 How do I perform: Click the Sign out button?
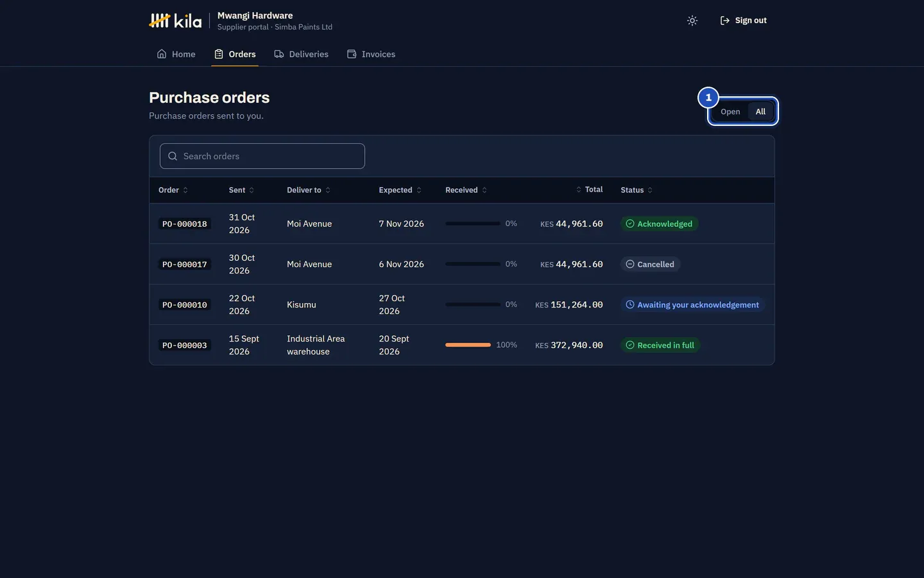(x=743, y=21)
